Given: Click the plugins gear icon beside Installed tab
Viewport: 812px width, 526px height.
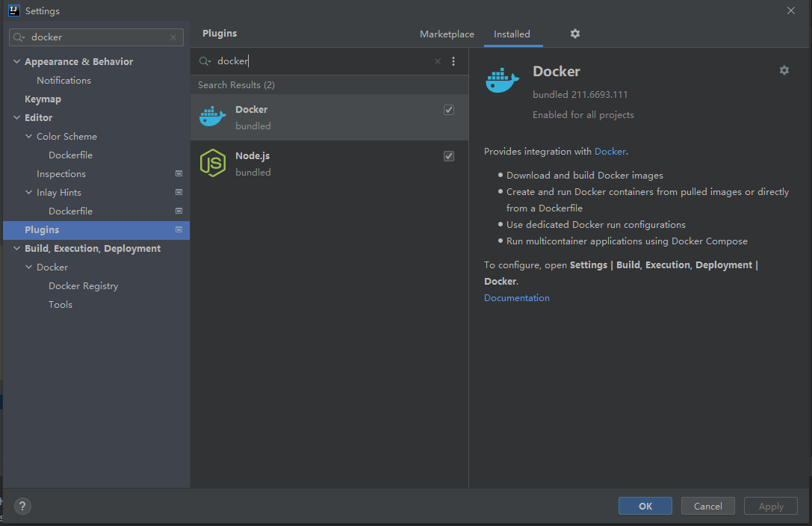Looking at the screenshot, I should (574, 34).
